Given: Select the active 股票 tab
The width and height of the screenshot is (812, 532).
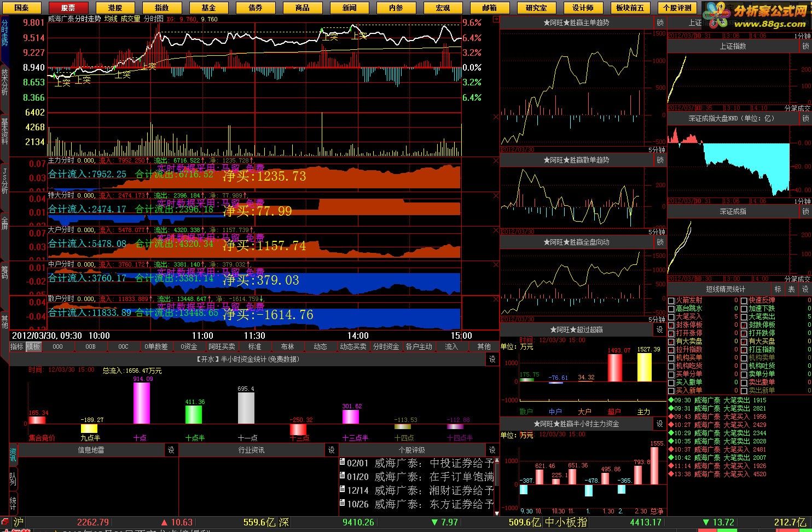Looking at the screenshot, I should coord(68,8).
